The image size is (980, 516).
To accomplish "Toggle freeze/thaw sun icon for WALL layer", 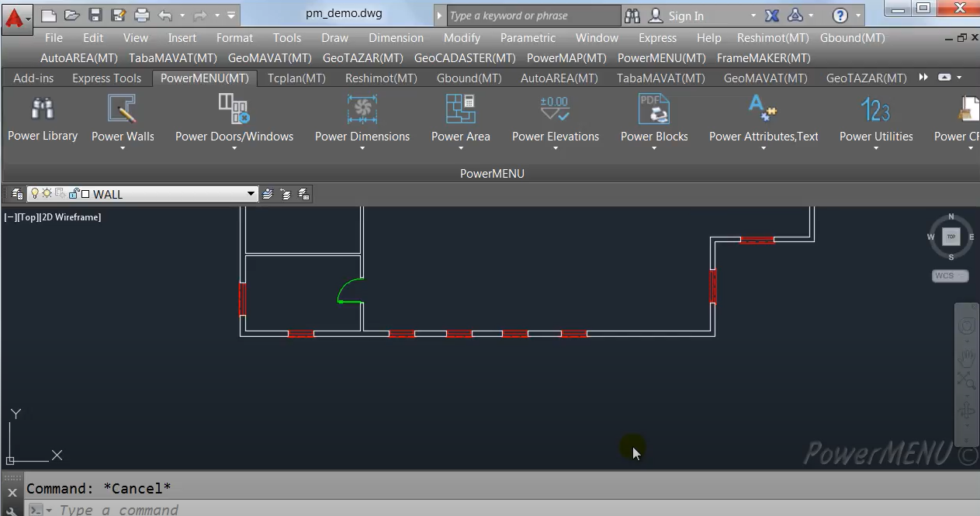I will pos(47,194).
